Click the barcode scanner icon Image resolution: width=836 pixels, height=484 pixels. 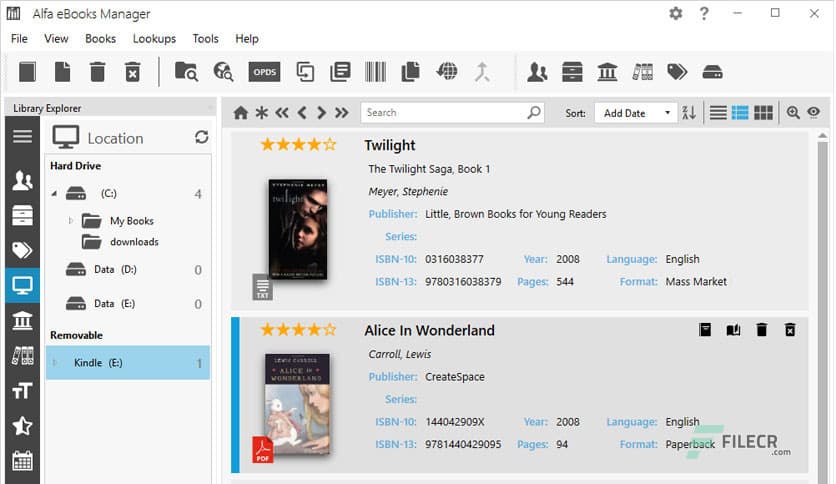click(375, 72)
